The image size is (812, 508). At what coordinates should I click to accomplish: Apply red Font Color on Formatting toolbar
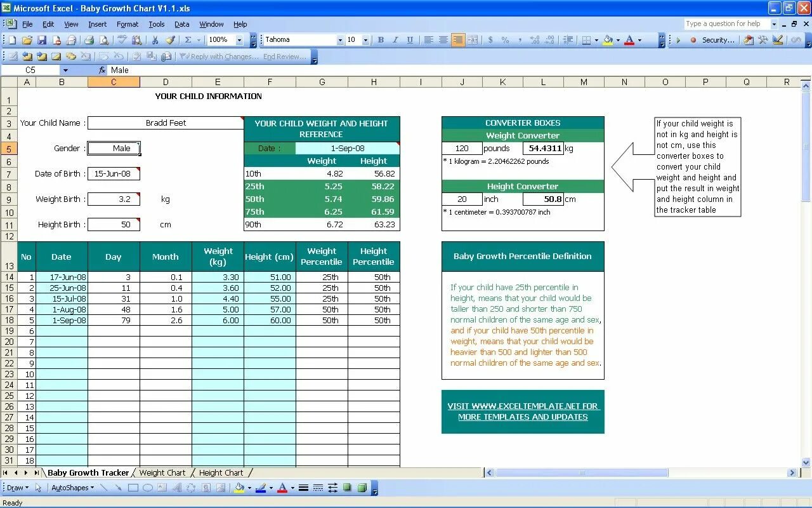pyautogui.click(x=629, y=40)
